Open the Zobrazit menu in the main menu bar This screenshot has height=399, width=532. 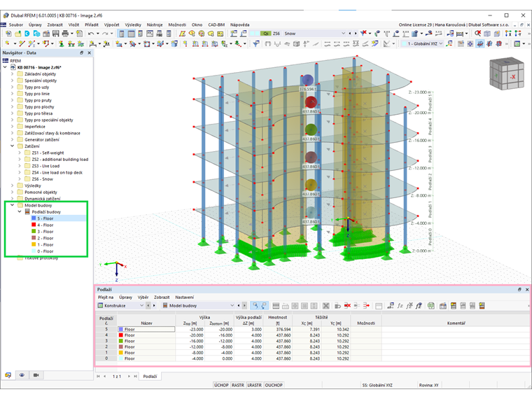[x=55, y=24]
